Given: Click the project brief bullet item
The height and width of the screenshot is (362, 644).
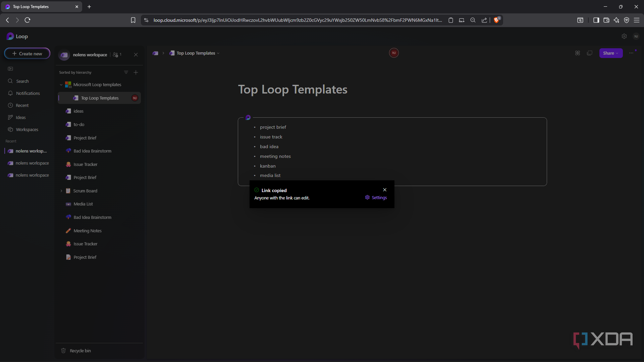Looking at the screenshot, I should click(x=273, y=127).
